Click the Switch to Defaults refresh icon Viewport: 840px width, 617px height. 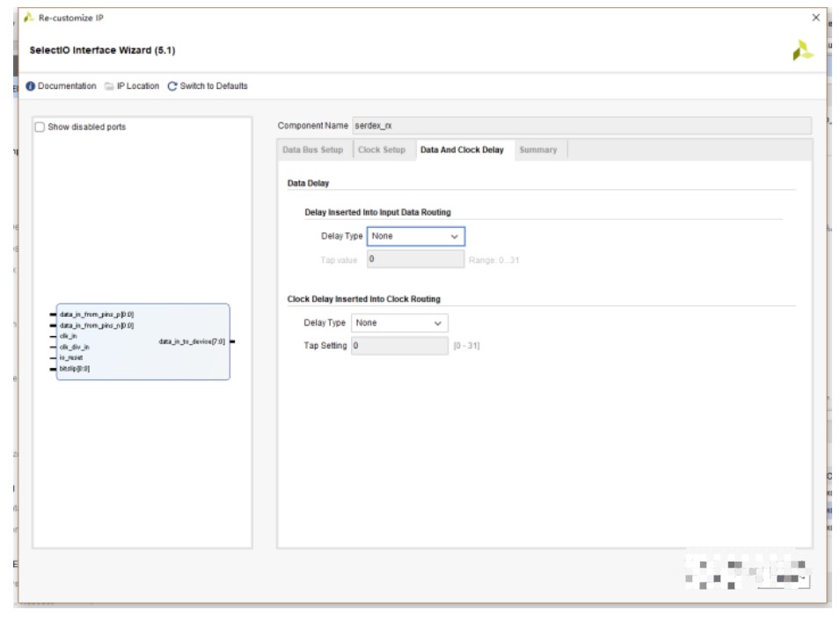172,86
